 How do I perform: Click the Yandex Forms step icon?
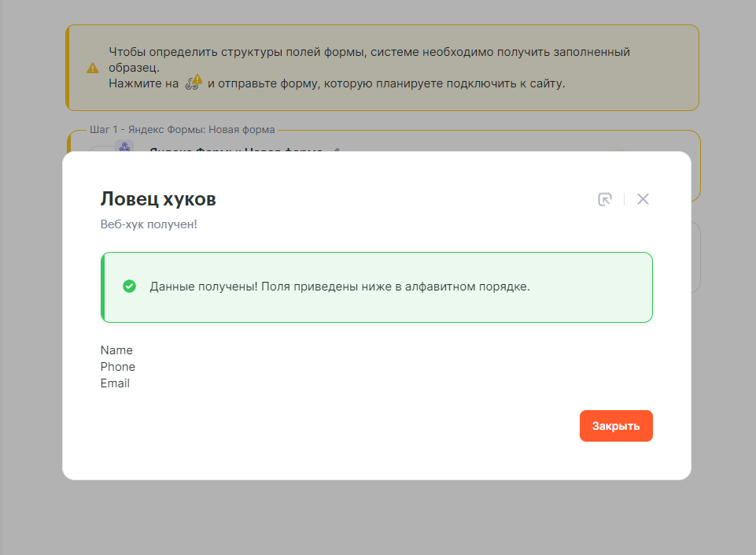point(124,146)
